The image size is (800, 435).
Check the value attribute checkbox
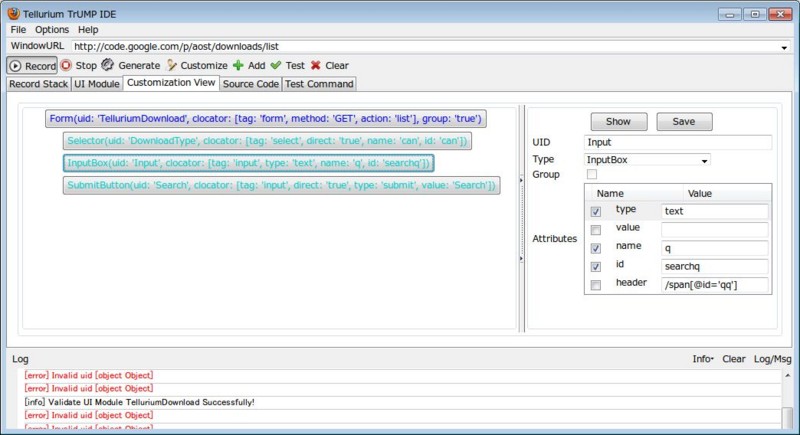(595, 230)
